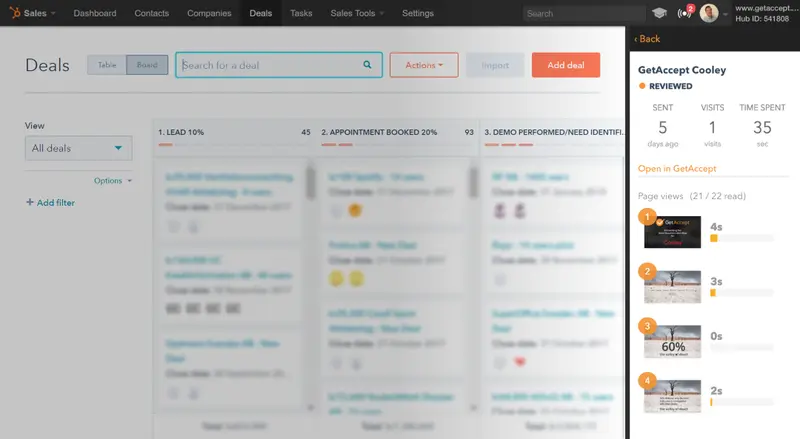Click the 2. APPOINTMENT BOOKED 20% header
This screenshot has height=439, width=800.
(x=379, y=132)
